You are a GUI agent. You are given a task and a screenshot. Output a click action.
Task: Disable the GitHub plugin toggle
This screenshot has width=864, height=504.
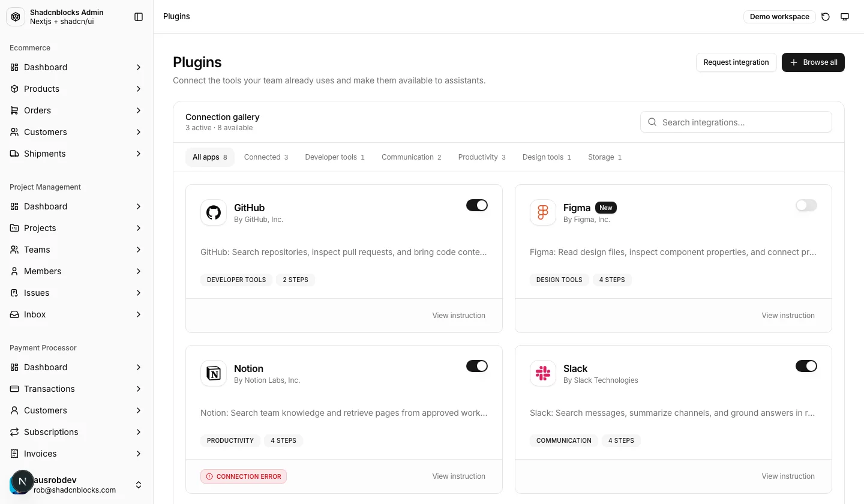477,205
